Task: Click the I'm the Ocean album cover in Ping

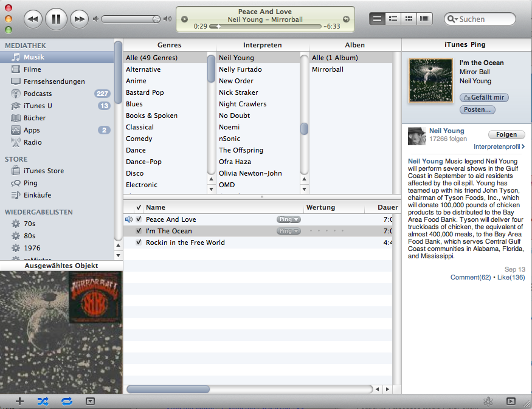Action: click(430, 80)
